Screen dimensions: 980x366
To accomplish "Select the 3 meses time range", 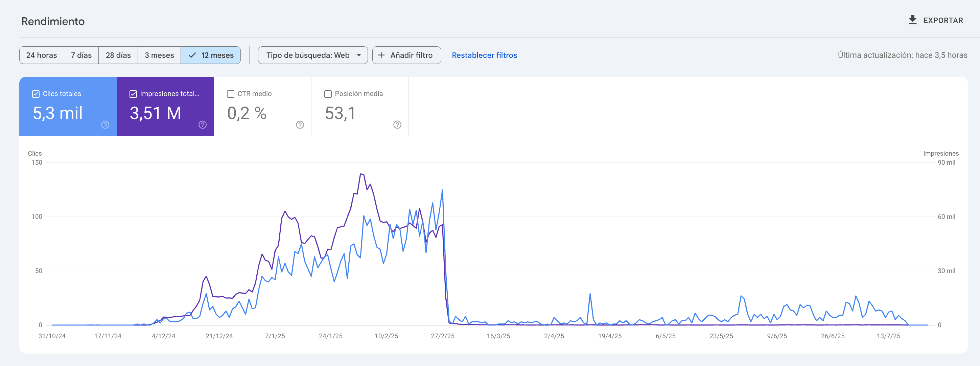I will 159,55.
